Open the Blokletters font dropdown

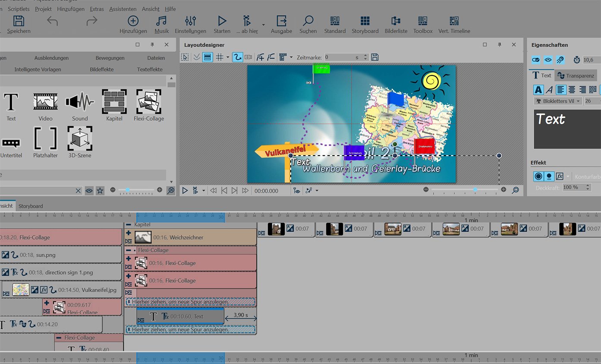557,101
